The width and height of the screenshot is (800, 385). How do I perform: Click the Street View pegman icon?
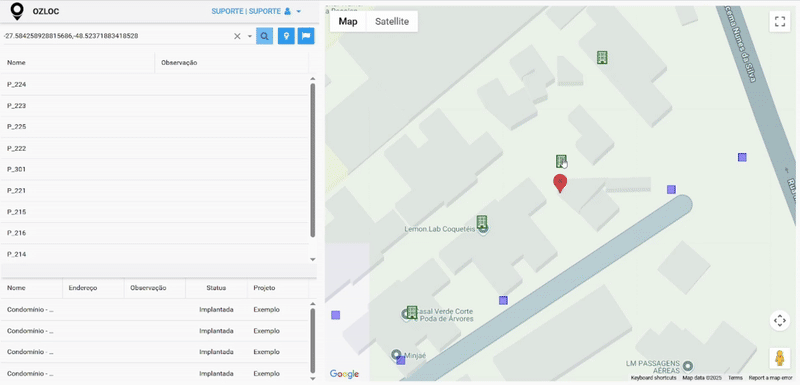tap(780, 357)
